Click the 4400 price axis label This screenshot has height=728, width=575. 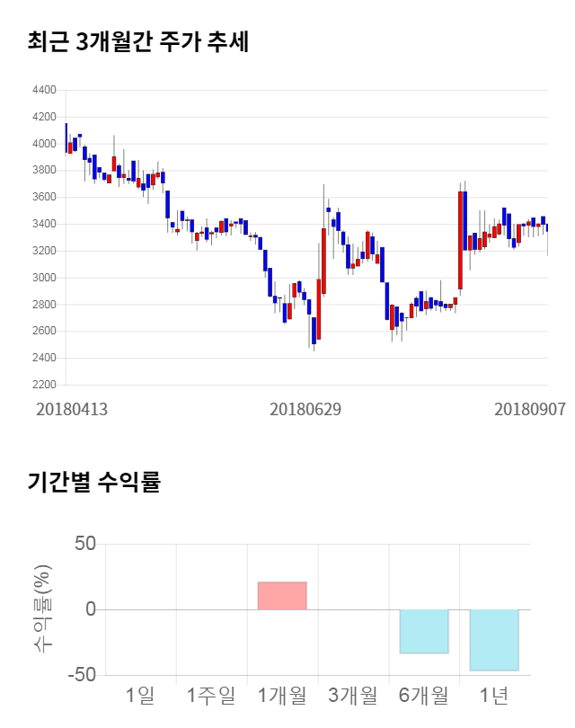tap(43, 91)
